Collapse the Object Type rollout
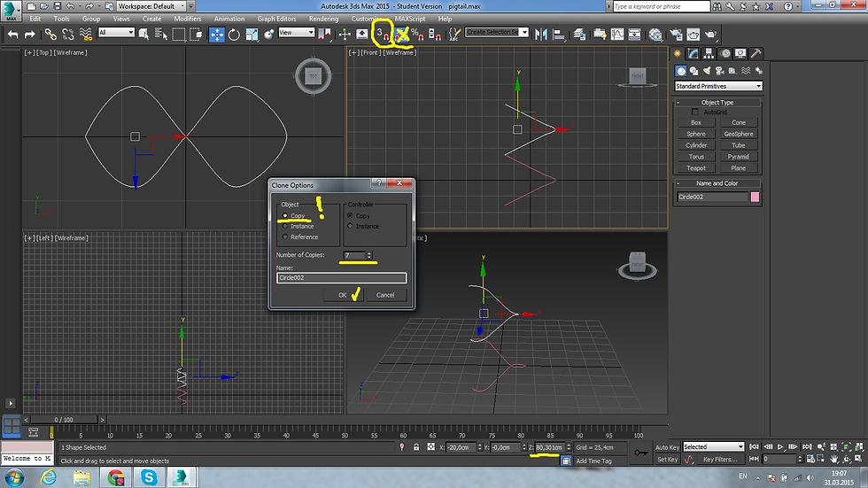The image size is (868, 488). pos(717,103)
